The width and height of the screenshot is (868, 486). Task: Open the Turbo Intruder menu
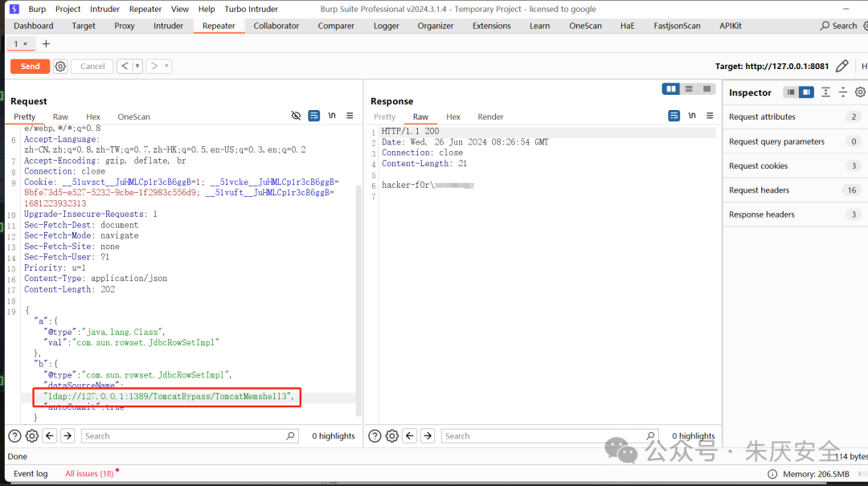click(x=252, y=9)
